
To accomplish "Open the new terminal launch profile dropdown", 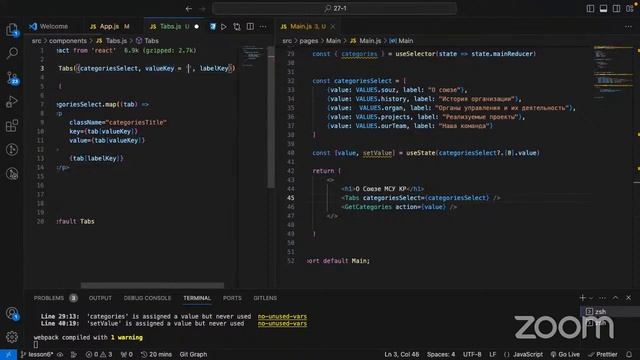I will 591,298.
